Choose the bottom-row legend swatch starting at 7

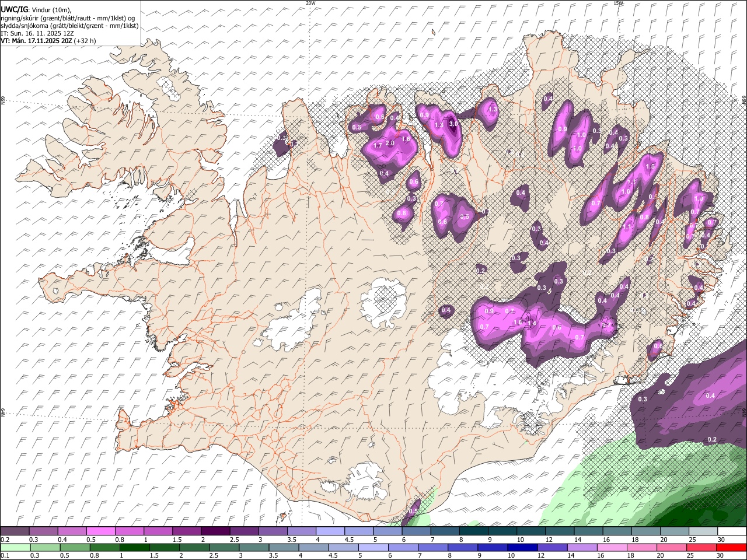point(432,548)
